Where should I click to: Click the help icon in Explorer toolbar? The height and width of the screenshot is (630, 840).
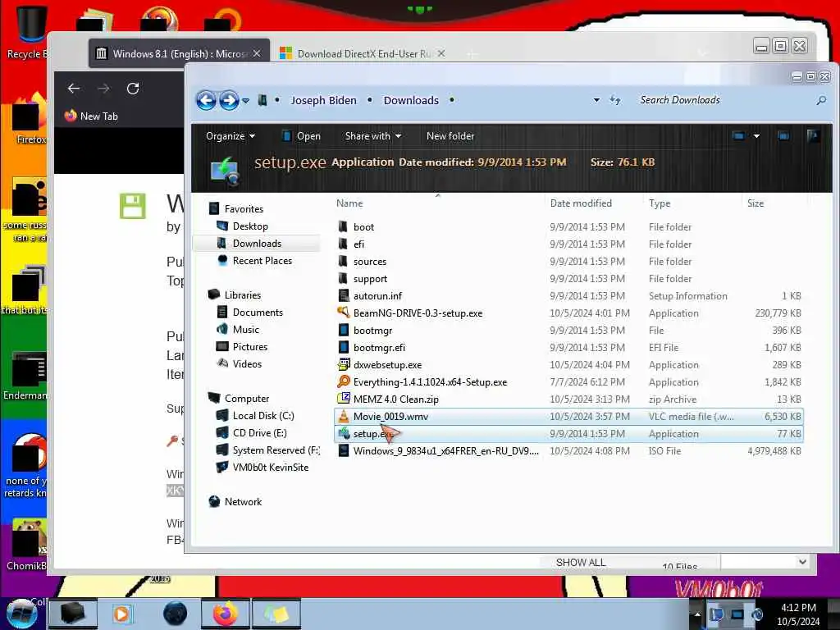pyautogui.click(x=813, y=136)
